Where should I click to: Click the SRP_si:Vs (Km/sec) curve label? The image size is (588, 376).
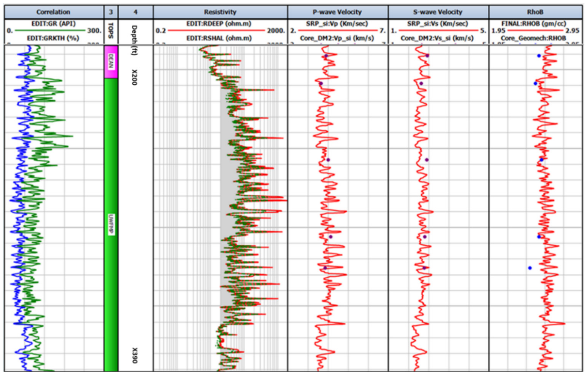pos(437,24)
